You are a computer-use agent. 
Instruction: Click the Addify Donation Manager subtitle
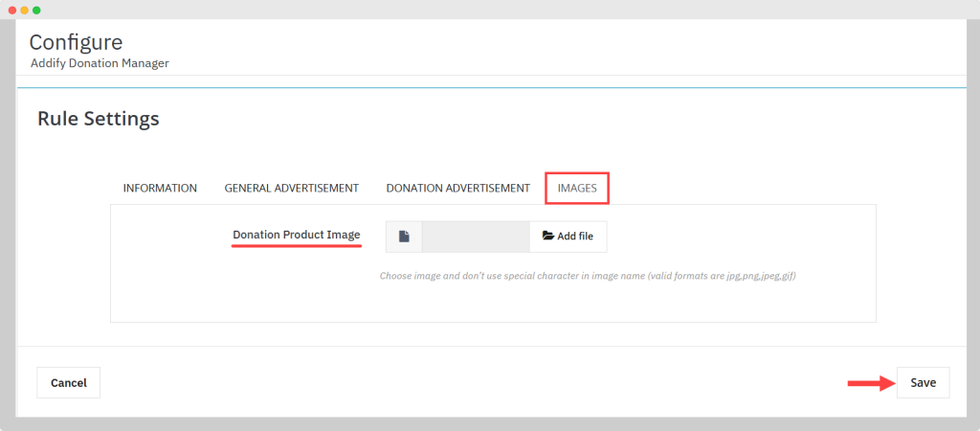click(x=100, y=63)
